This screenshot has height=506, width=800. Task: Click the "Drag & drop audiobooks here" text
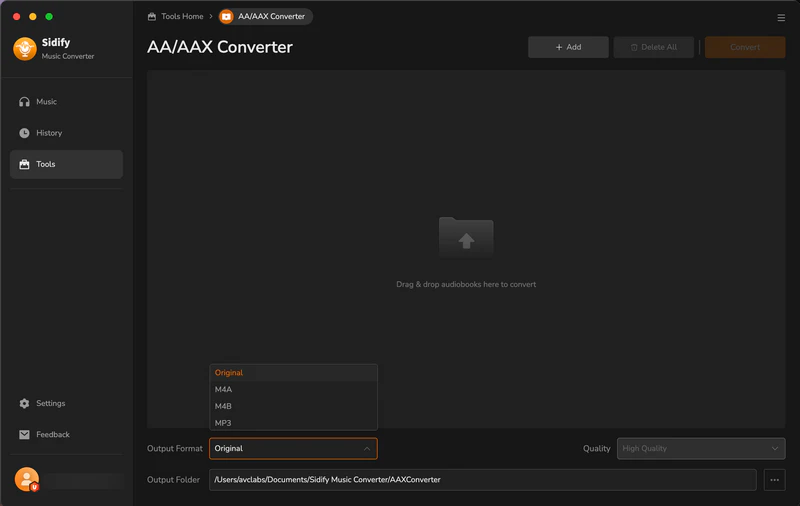(466, 284)
